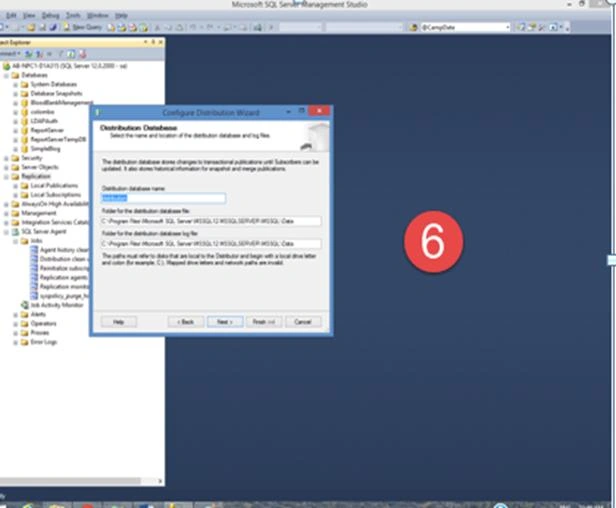Open the Edit menu
The height and width of the screenshot is (508, 616).
(x=11, y=15)
